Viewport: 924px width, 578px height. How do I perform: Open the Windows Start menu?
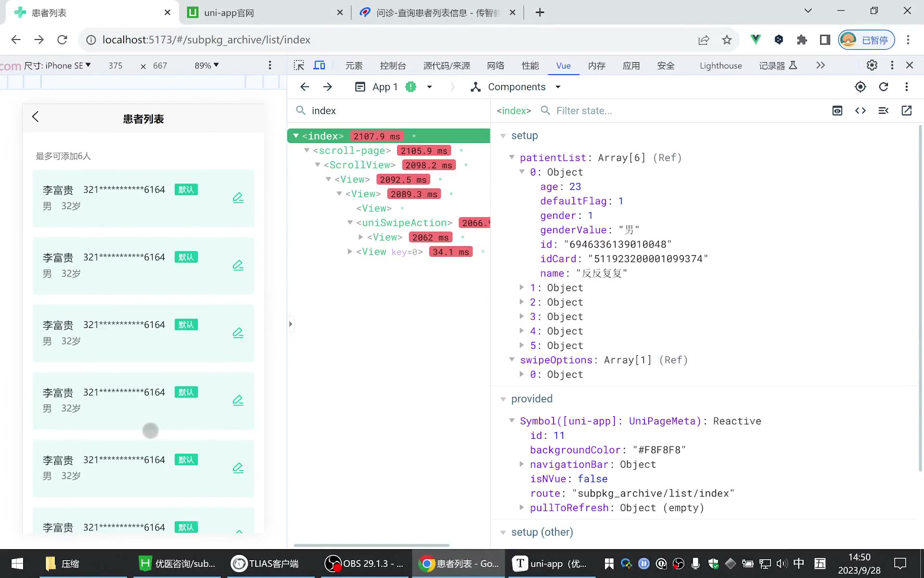tap(17, 564)
